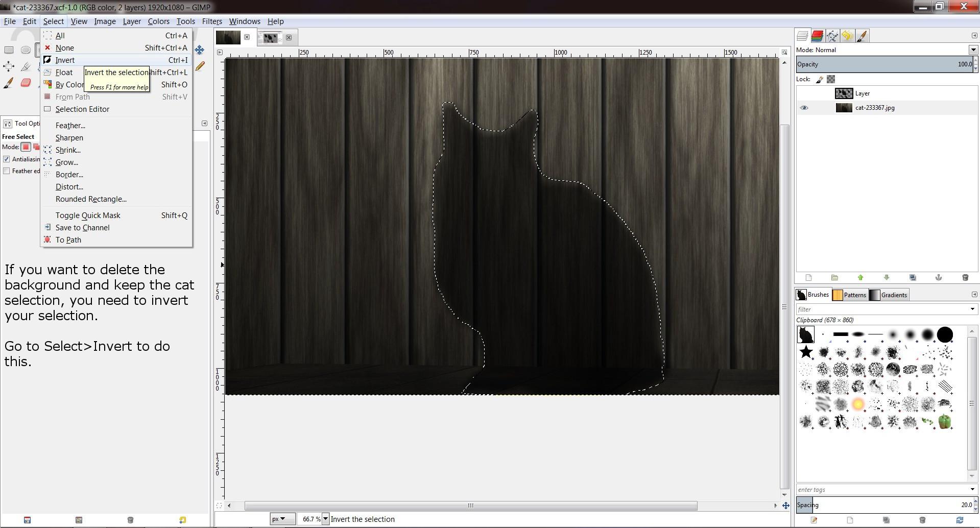This screenshot has height=528, width=980.
Task: Open the Colors menu
Action: pyautogui.click(x=158, y=21)
